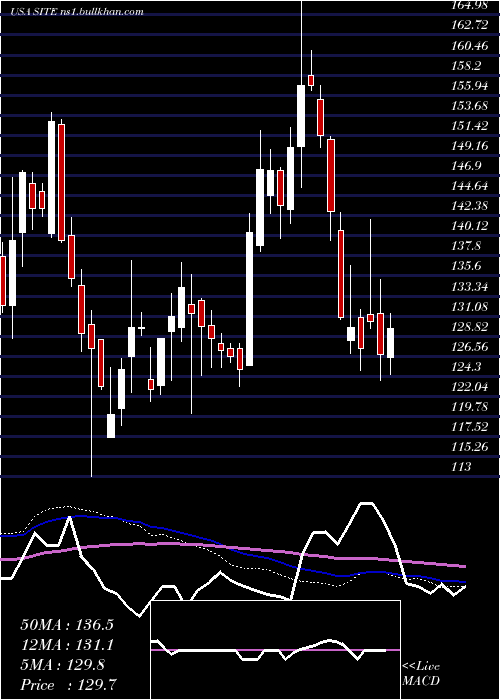Click the 124.3 price axis label
This screenshot has width=500, height=700.
pos(467,367)
